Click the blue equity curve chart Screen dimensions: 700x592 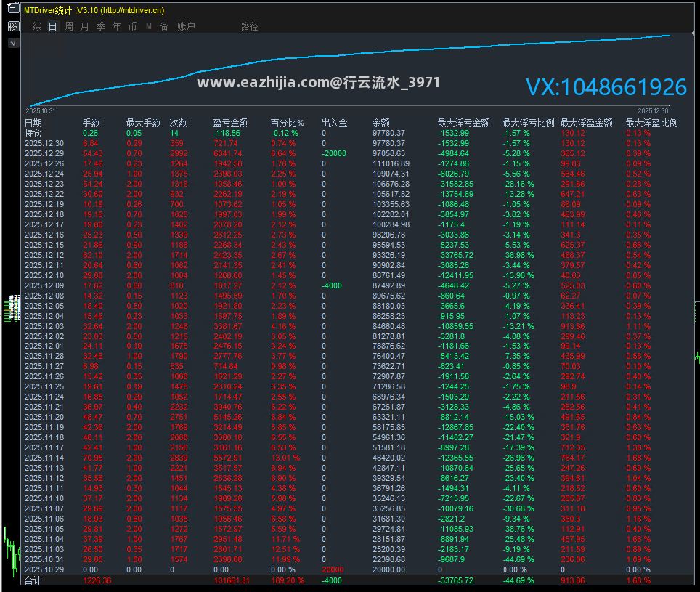(350, 70)
